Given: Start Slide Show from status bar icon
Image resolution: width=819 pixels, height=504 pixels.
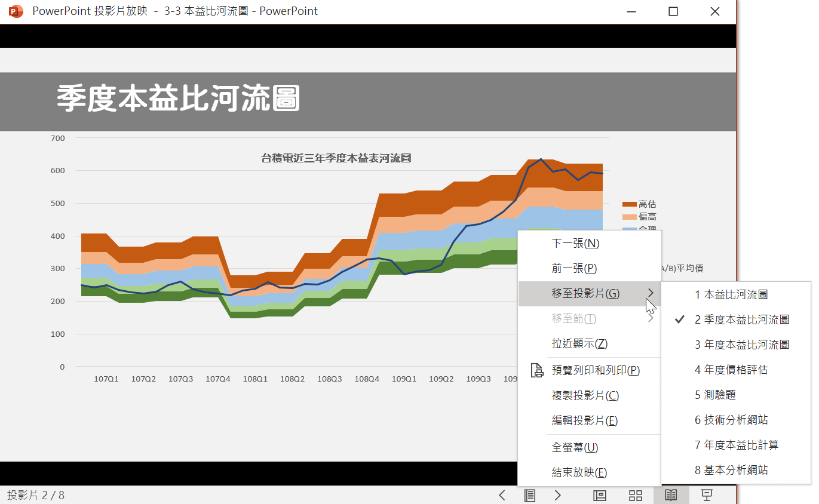Looking at the screenshot, I should tap(707, 495).
